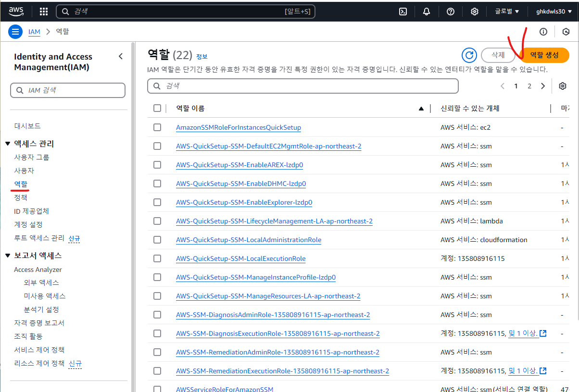579x392 pixels.
Task: Check the EnableDHMC-lzdp0 row checkbox
Action: 157,184
